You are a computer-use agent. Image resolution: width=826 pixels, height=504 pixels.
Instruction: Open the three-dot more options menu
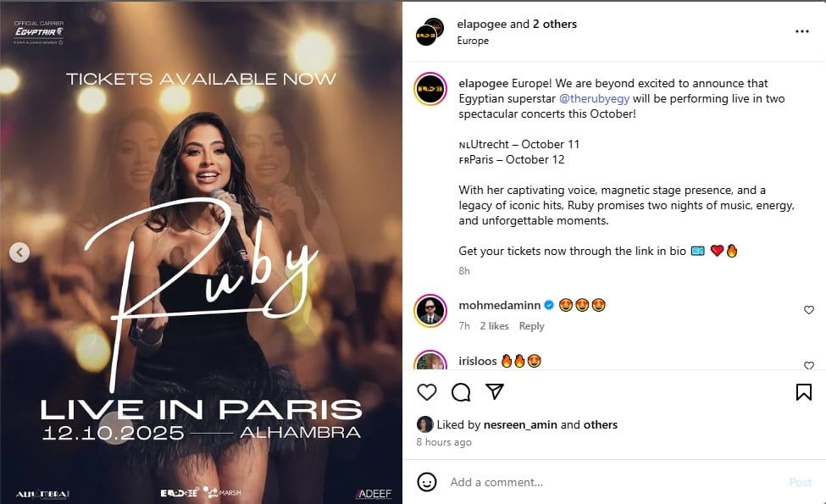[801, 31]
